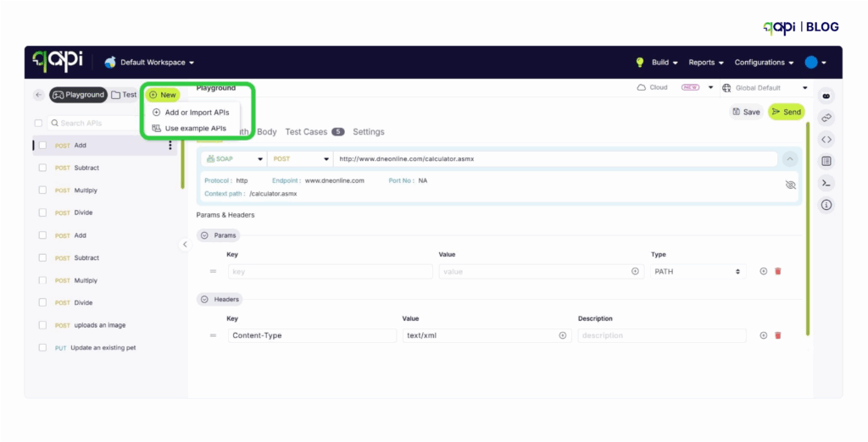This screenshot has width=868, height=442.
Task: Click the back arrow beside Playground
Action: click(39, 95)
